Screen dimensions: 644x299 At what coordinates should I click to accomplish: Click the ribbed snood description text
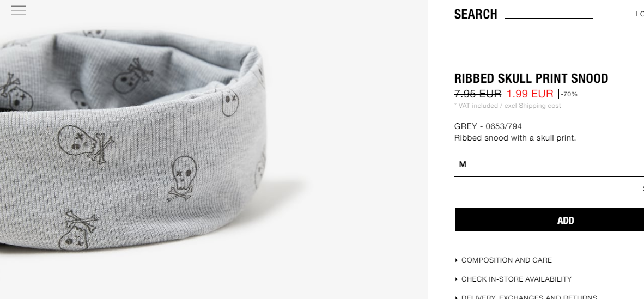[x=515, y=138]
